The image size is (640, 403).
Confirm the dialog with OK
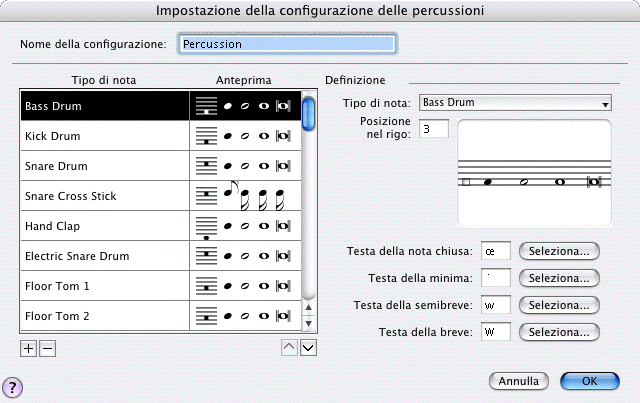click(x=589, y=381)
